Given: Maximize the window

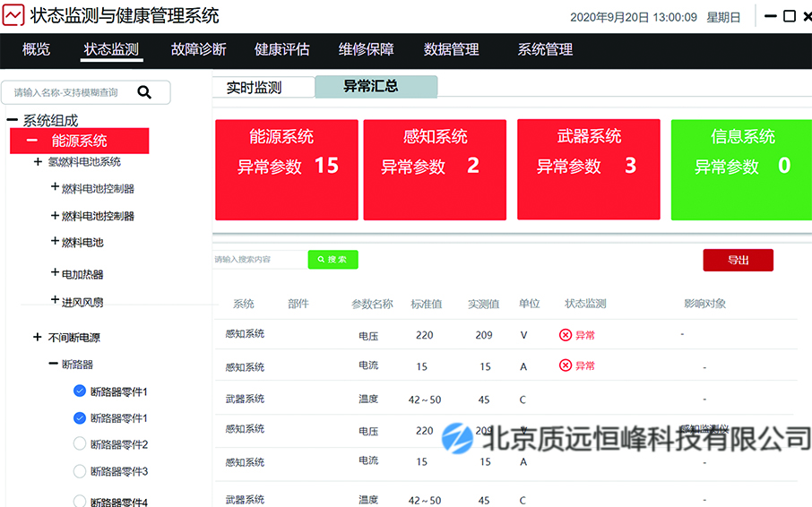Looking at the screenshot, I should point(790,16).
